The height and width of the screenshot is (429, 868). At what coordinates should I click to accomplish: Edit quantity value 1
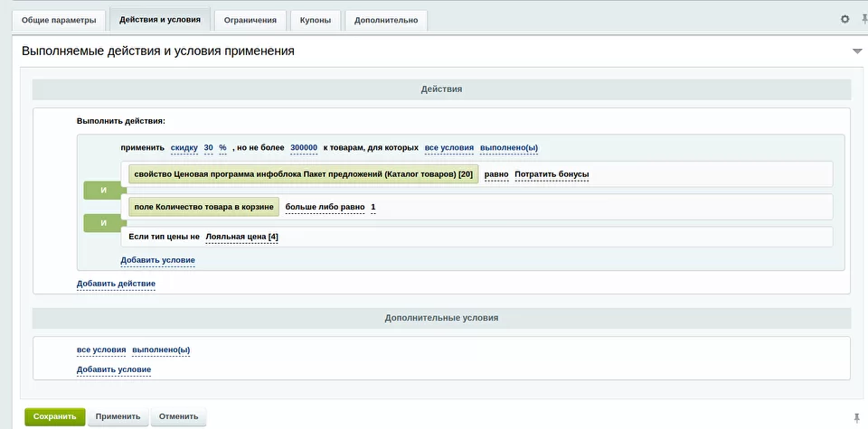(373, 208)
